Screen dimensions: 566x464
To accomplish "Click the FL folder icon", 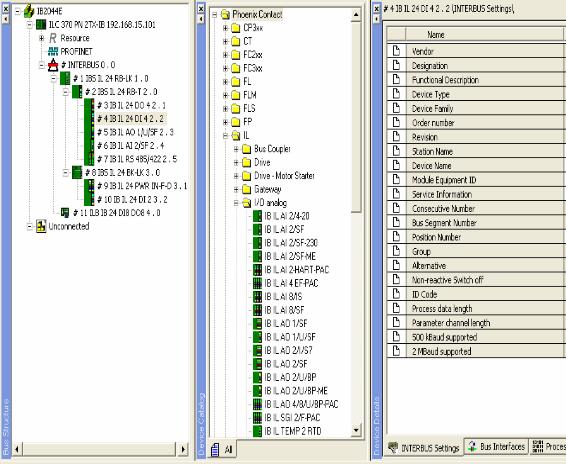I will (x=236, y=82).
